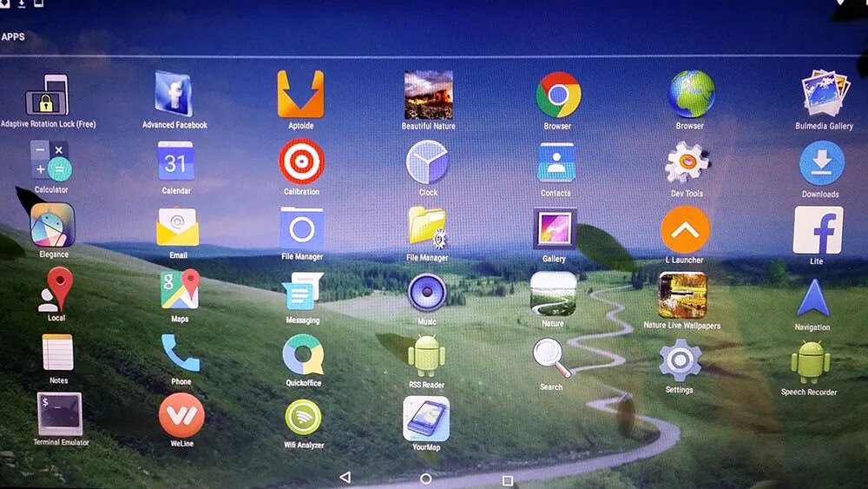Open the yellow folder File Manager app
This screenshot has width=868, height=489.
(427, 228)
